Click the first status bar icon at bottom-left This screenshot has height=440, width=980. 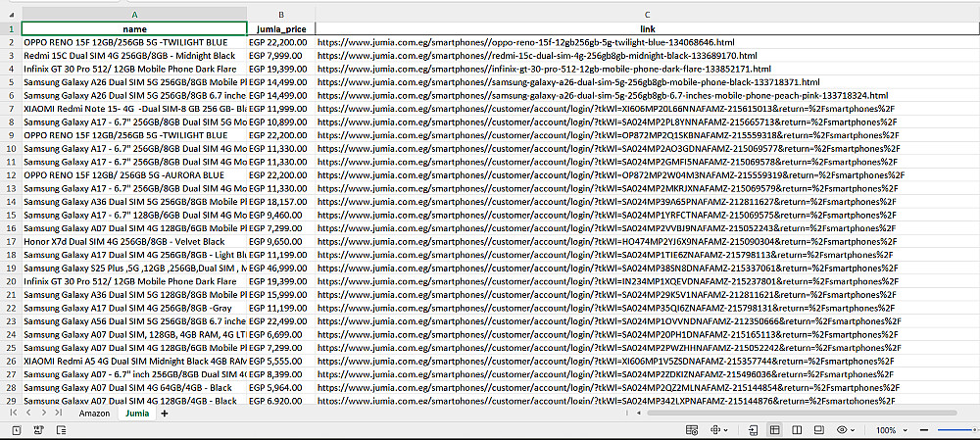[17, 430]
